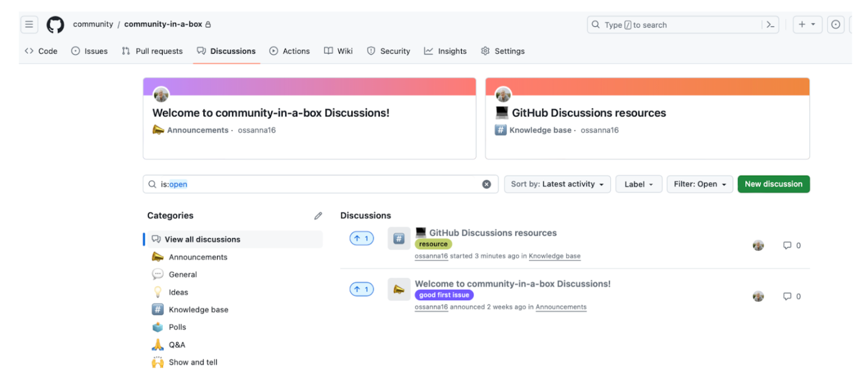Open the command palette terminal icon
Viewport: 868px width, 382px height.
tap(770, 24)
